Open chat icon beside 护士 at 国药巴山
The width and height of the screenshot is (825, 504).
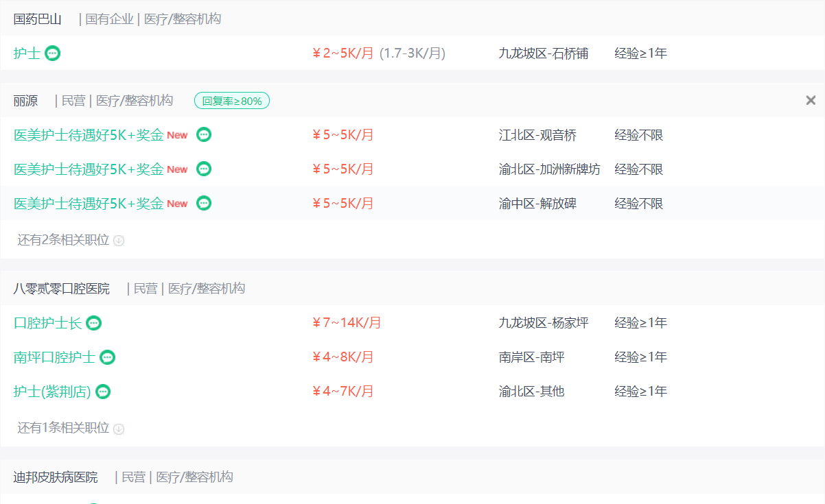click(x=52, y=53)
